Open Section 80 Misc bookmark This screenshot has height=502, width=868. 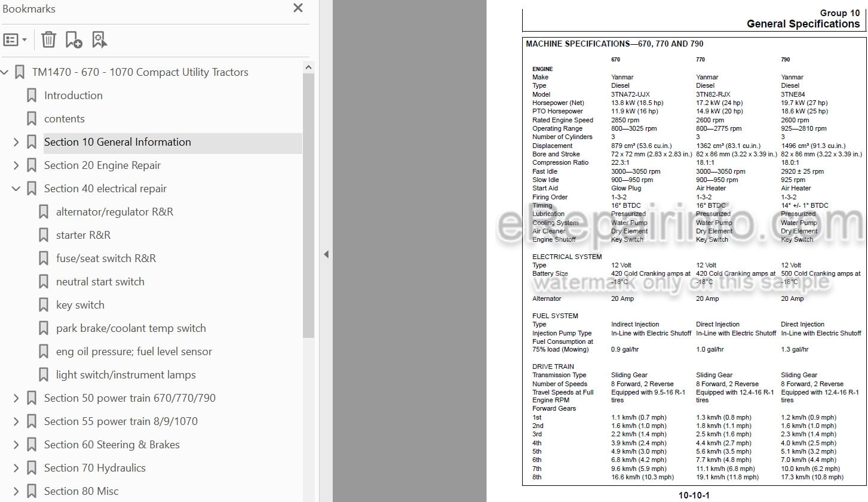point(81,491)
